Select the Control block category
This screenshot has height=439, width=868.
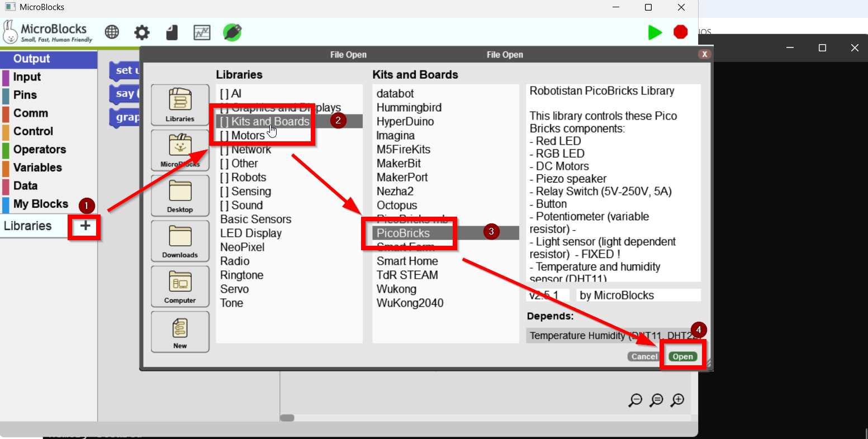pyautogui.click(x=49, y=131)
